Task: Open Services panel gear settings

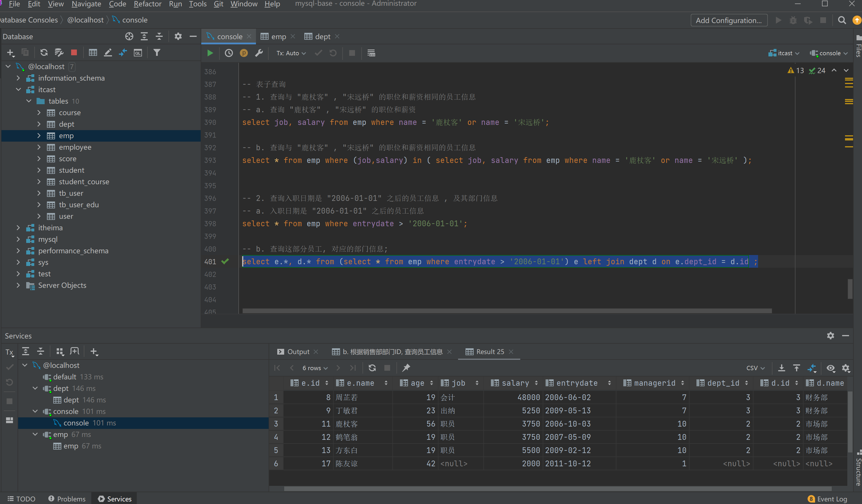Action: tap(831, 336)
